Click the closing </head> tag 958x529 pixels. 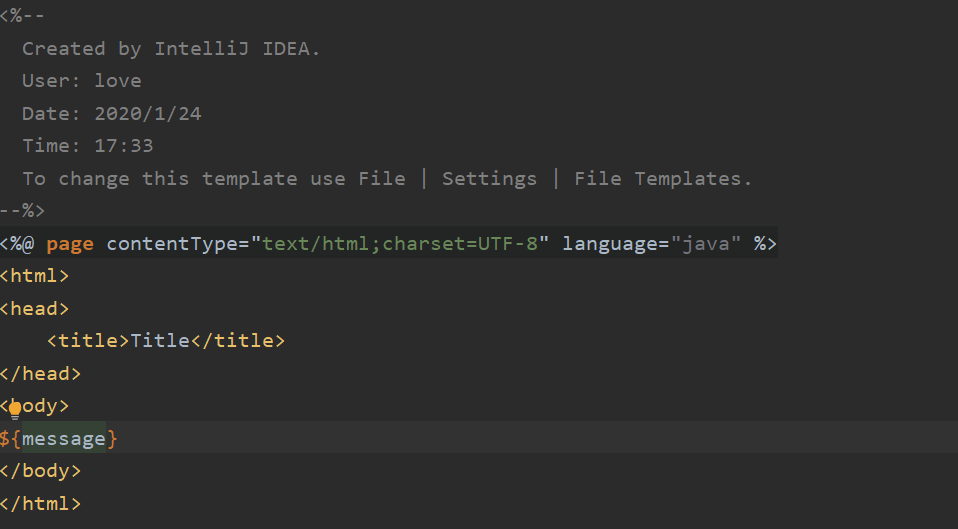click(x=40, y=373)
